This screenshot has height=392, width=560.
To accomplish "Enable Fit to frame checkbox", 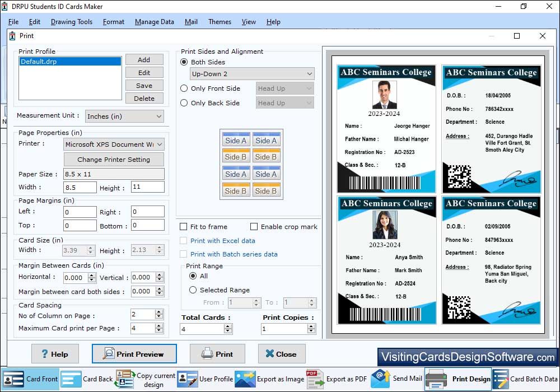I will [x=184, y=227].
